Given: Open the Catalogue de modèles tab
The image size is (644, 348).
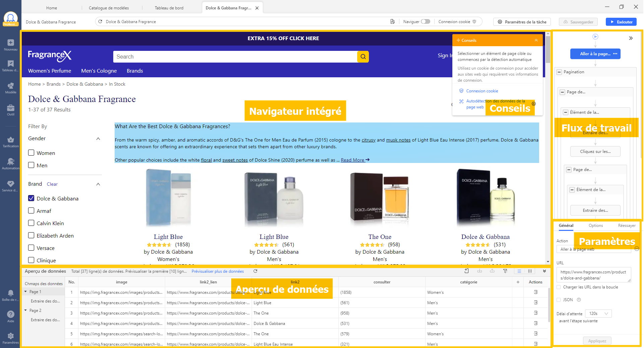Looking at the screenshot, I should [x=109, y=8].
